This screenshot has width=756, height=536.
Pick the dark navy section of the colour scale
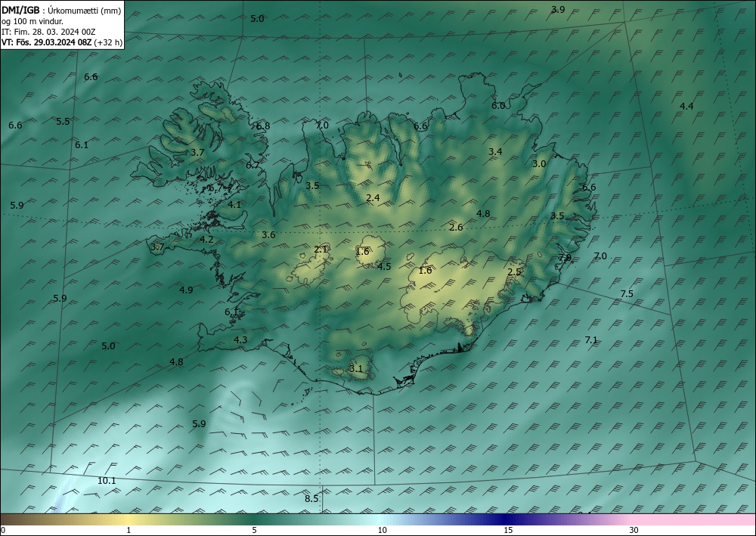click(x=503, y=519)
